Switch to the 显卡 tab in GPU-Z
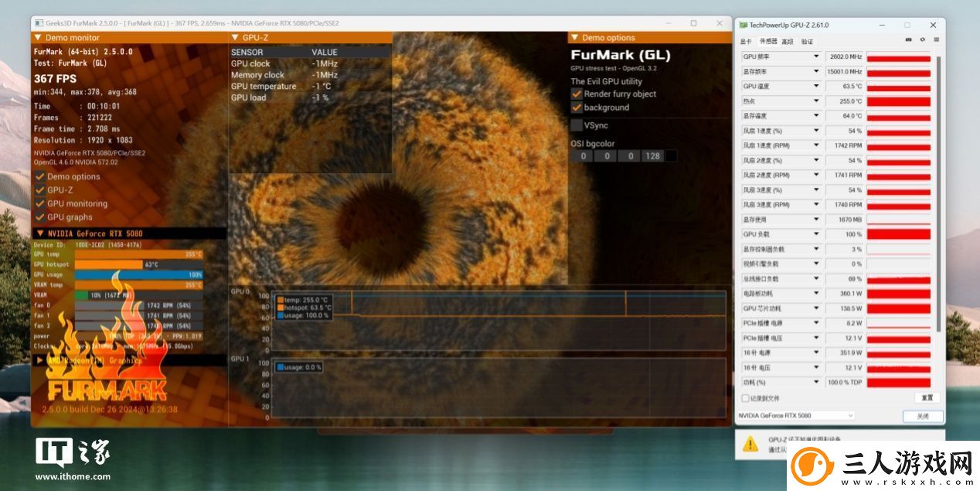The image size is (980, 491). click(746, 41)
